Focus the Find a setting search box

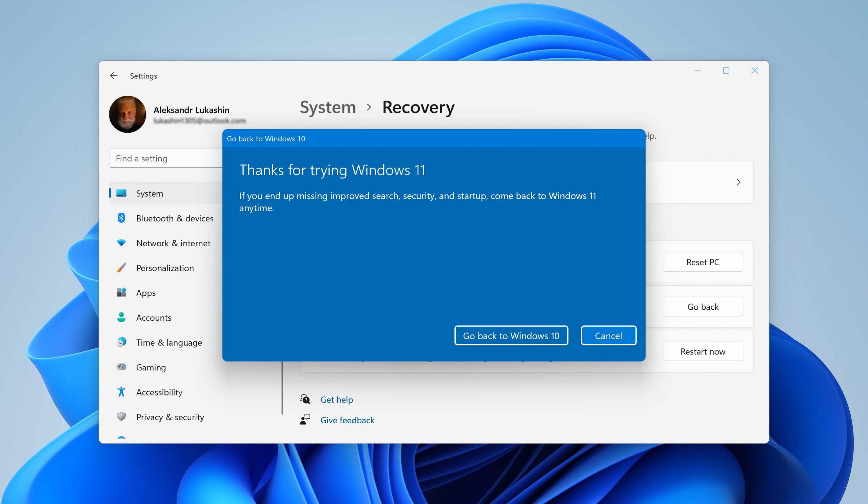(x=166, y=158)
